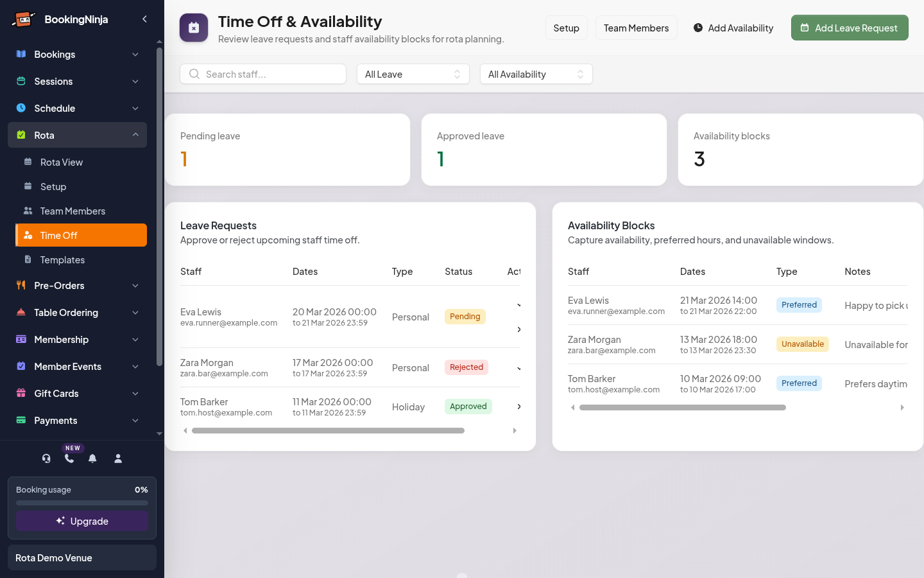924x578 pixels.
Task: Click the Upgrade button
Action: (82, 521)
